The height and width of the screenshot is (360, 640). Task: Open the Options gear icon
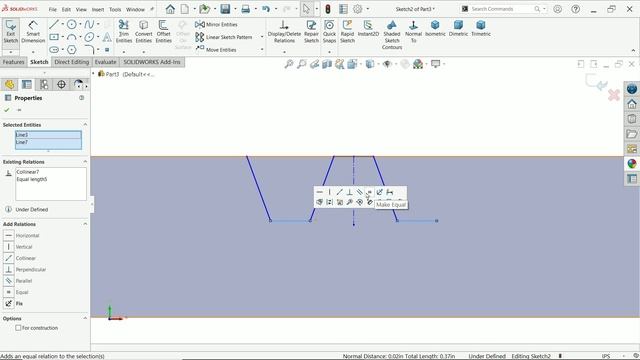click(358, 9)
